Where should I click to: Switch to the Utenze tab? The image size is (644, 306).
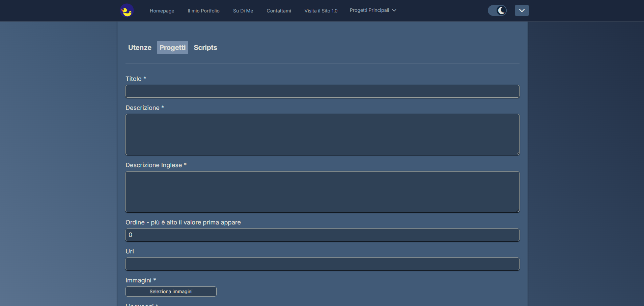click(140, 48)
